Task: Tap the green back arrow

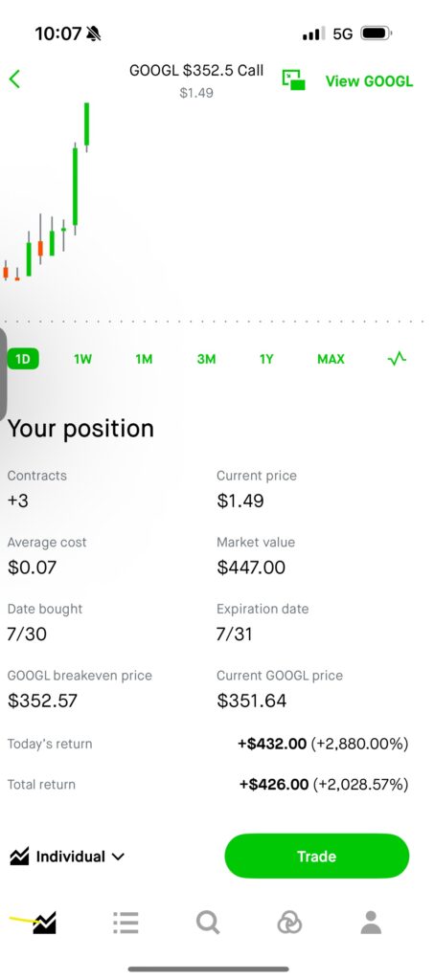Action: coord(15,79)
